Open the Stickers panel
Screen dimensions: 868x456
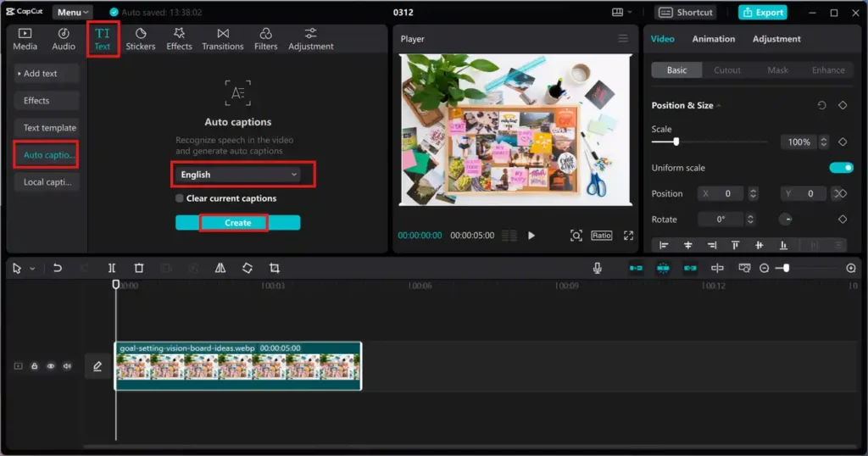141,39
